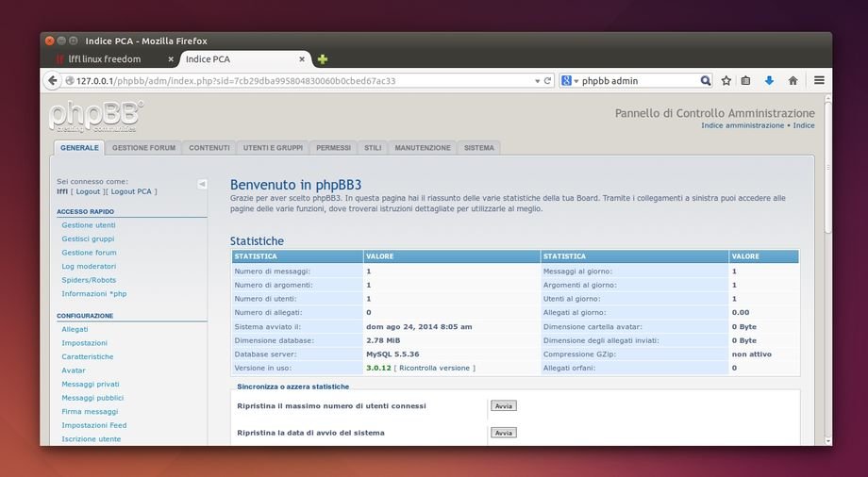Click the Firefox back arrow button
The height and width of the screenshot is (477, 868).
coord(53,81)
